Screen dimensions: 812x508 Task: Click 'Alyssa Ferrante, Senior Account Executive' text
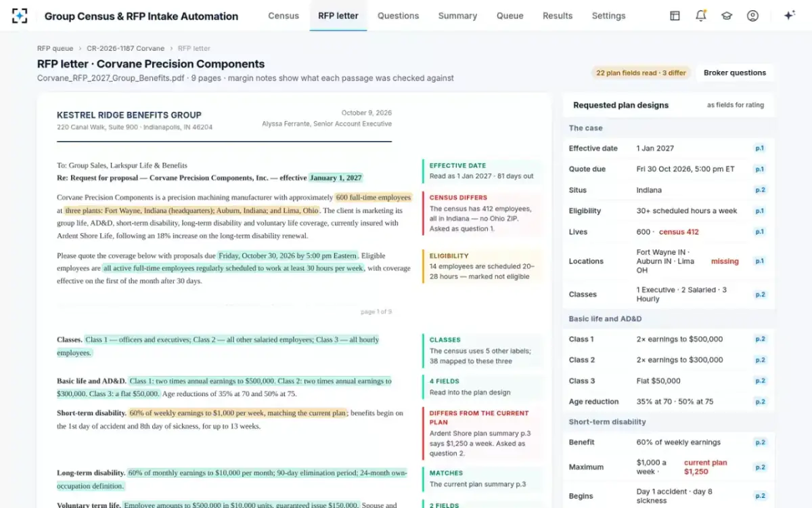[x=327, y=124]
